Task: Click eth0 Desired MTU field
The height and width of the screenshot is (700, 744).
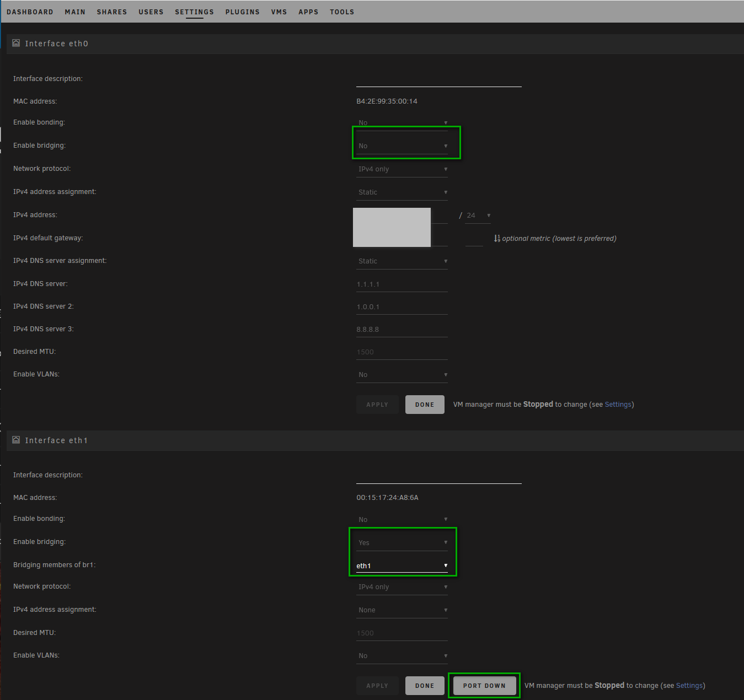Action: [x=402, y=352]
